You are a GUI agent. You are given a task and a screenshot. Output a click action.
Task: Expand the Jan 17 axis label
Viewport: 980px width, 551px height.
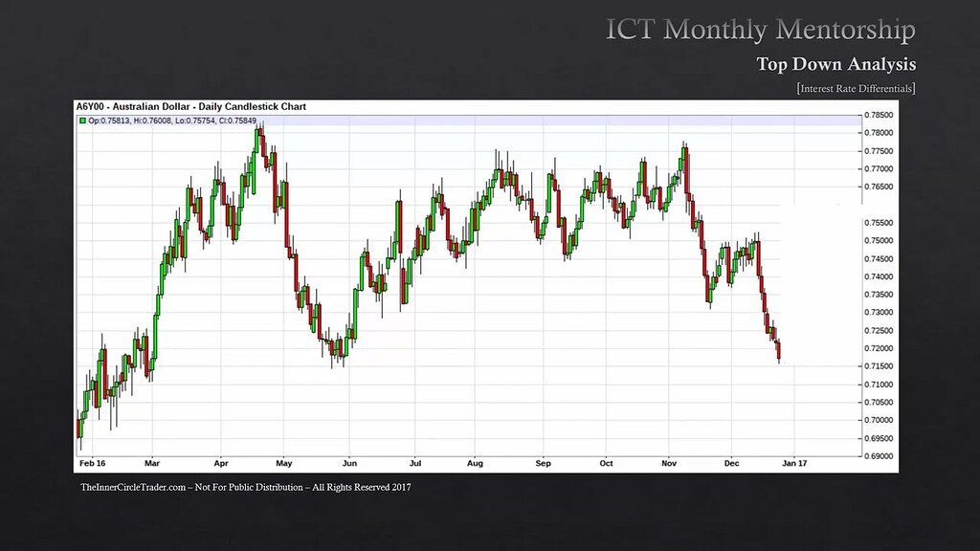click(x=796, y=463)
